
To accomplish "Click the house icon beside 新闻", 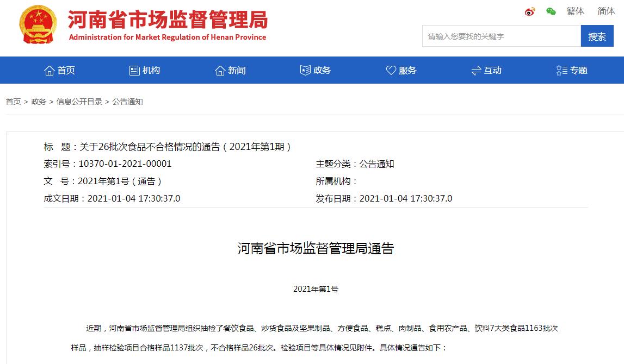I will [220, 70].
